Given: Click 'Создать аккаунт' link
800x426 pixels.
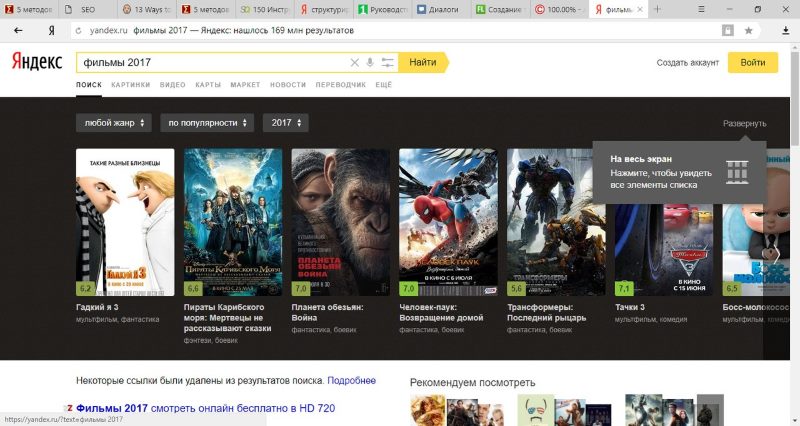Looking at the screenshot, I should pyautogui.click(x=687, y=63).
